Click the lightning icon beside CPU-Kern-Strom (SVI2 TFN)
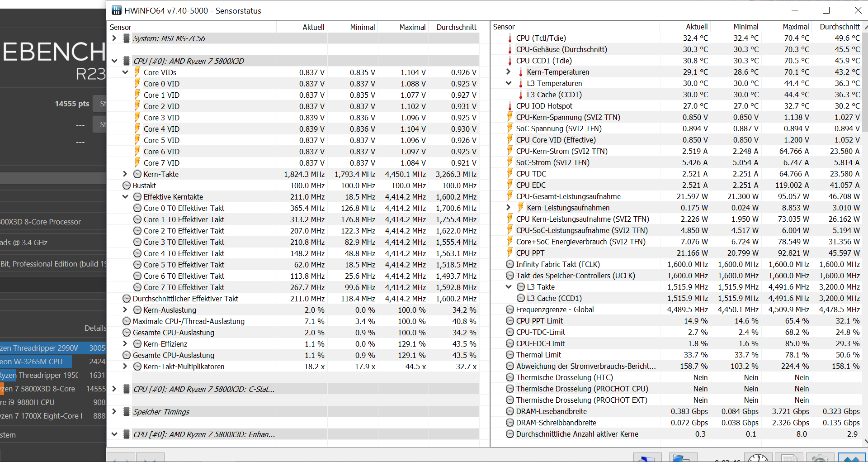 pyautogui.click(x=510, y=151)
